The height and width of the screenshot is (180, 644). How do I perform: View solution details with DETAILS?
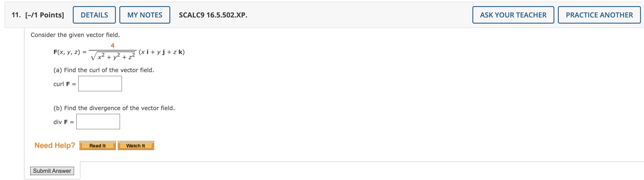coord(94,15)
